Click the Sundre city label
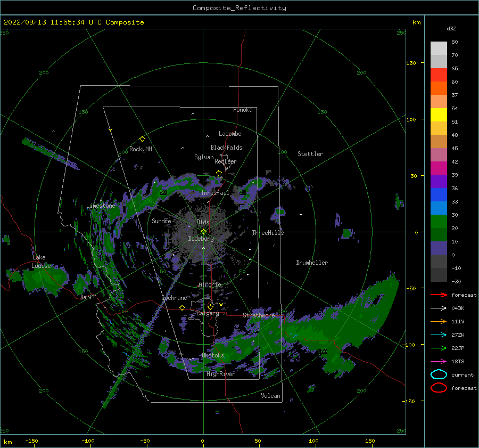 tap(161, 221)
